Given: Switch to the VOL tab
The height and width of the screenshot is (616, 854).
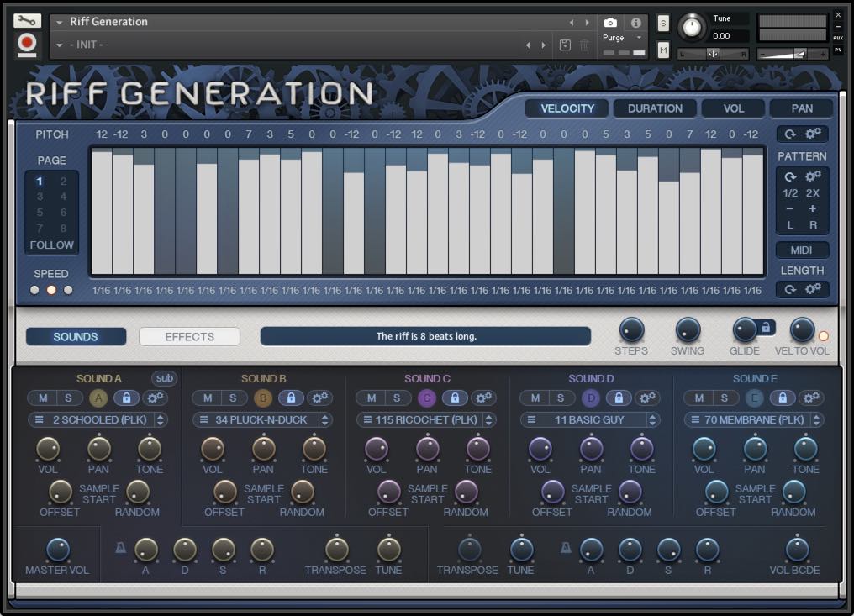Looking at the screenshot, I should click(x=733, y=108).
